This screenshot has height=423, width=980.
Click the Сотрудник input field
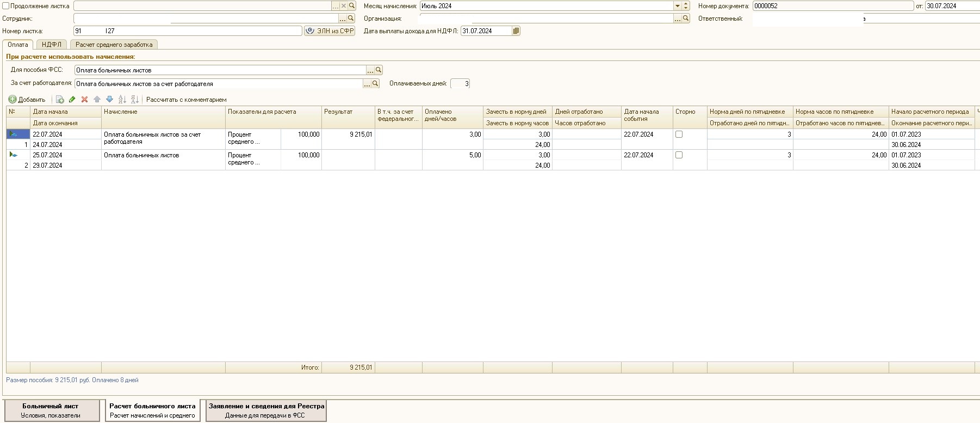(206, 19)
